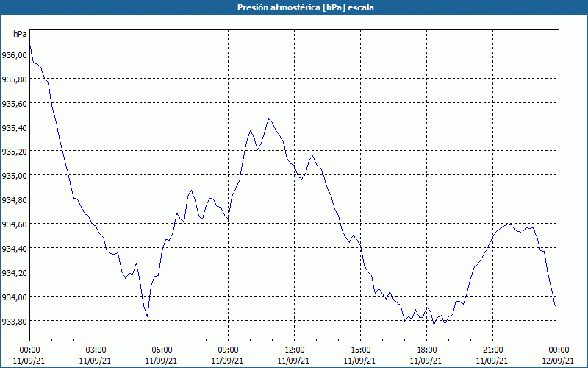Click the 18:00 time axis label
Viewport: 588px width, 368px height.
(x=427, y=350)
